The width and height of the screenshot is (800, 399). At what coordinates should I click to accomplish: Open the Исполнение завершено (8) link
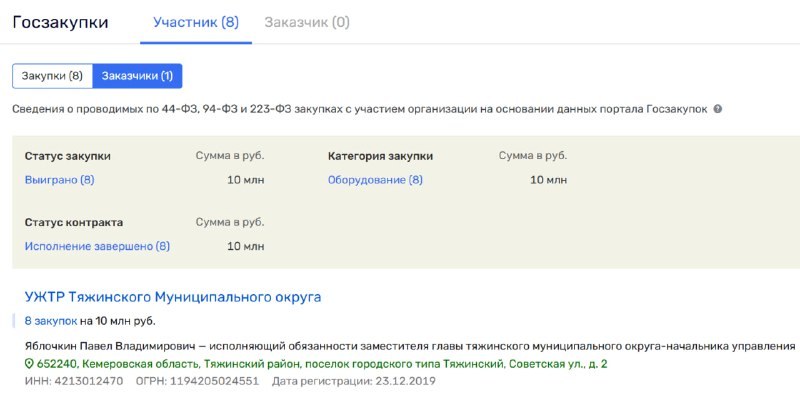click(97, 246)
